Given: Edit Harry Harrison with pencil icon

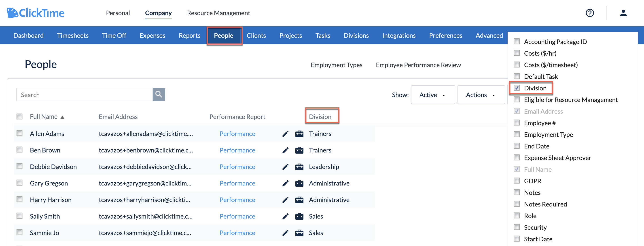Looking at the screenshot, I should tap(285, 200).
